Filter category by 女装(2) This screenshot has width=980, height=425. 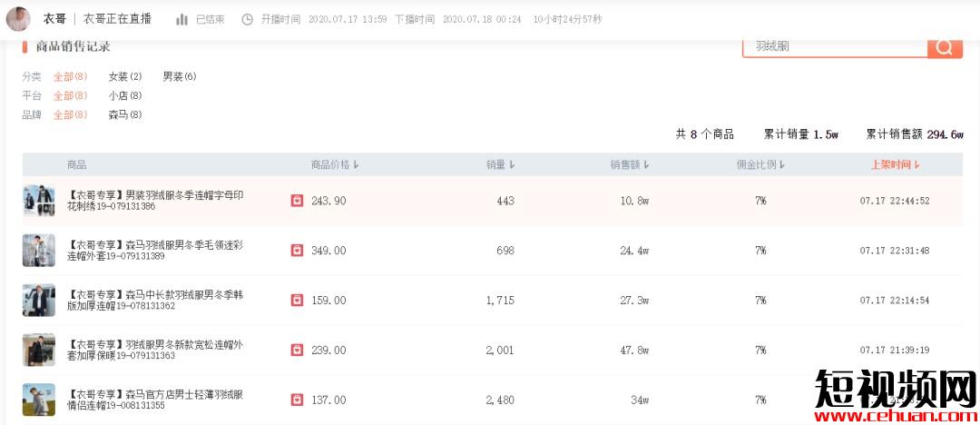[x=125, y=76]
